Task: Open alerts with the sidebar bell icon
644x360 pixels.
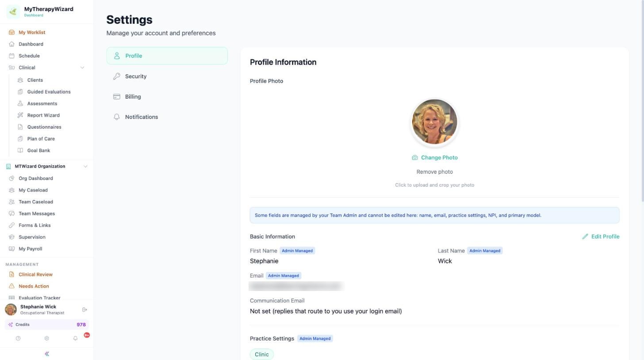Action: point(75,338)
